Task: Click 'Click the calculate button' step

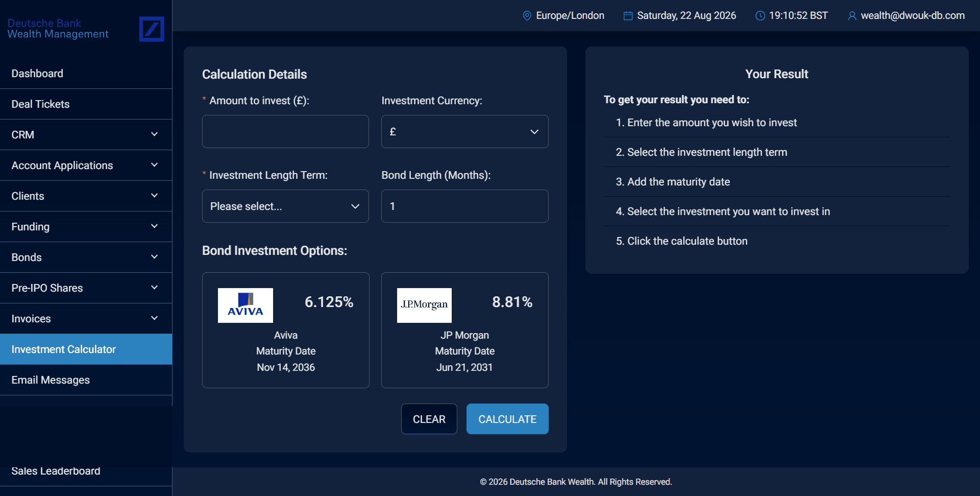Action: point(681,241)
